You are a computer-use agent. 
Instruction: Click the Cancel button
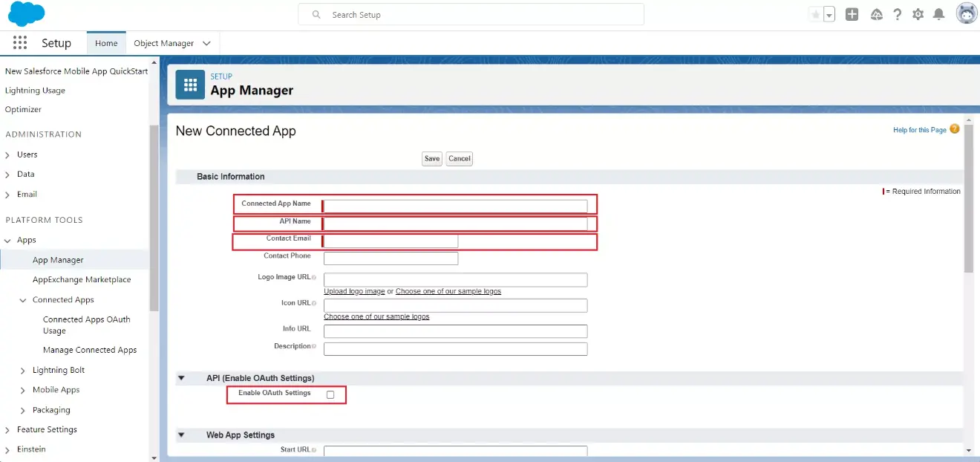click(x=460, y=158)
